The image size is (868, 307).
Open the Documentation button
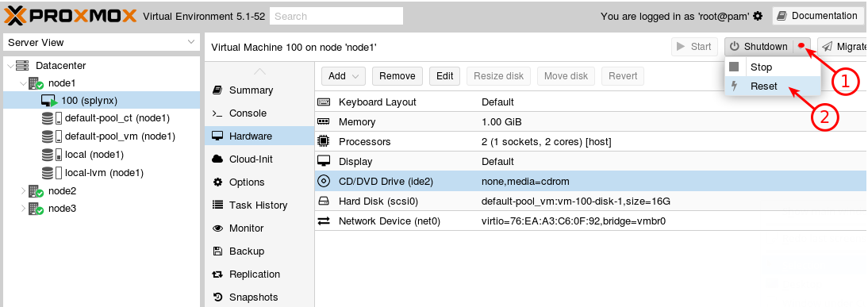coord(818,16)
